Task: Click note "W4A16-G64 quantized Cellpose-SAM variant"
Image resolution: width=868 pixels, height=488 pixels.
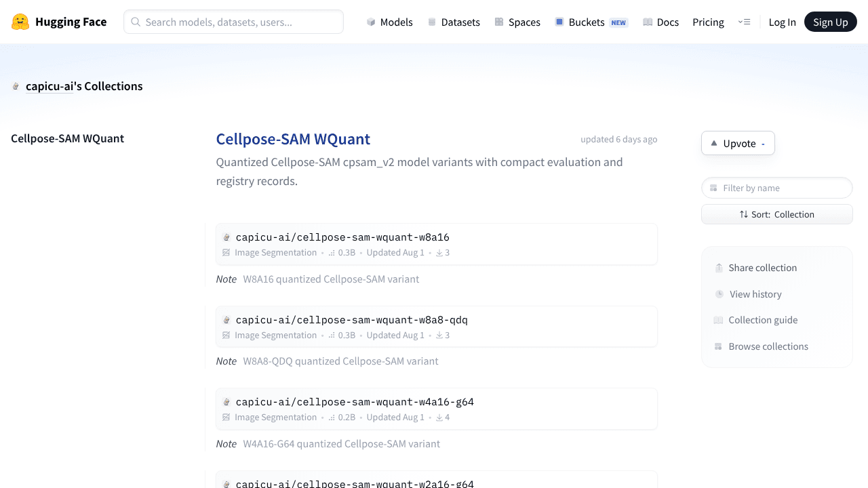Action: coord(342,444)
